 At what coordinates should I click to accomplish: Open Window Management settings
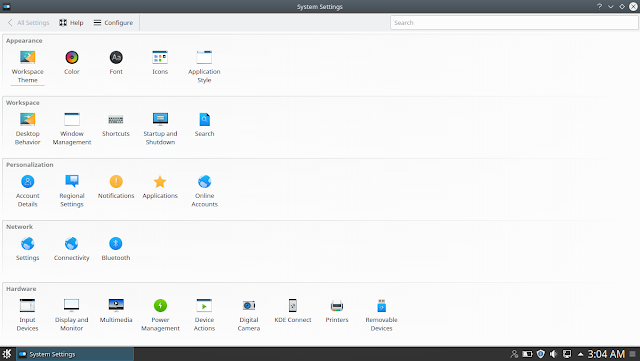pos(71,129)
